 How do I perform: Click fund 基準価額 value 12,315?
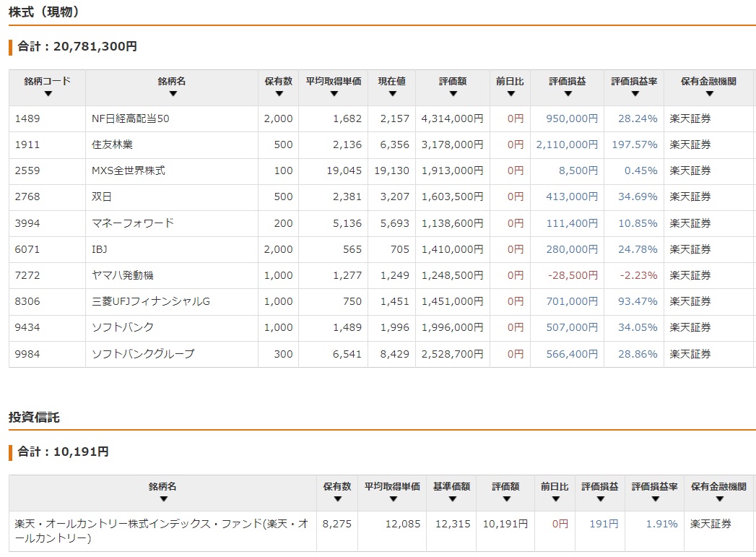[x=453, y=524]
